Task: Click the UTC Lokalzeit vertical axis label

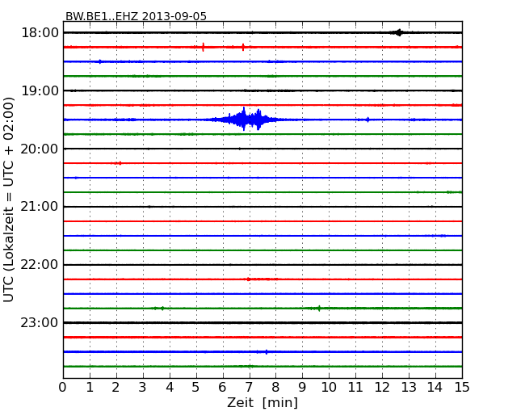Action: tap(9, 199)
